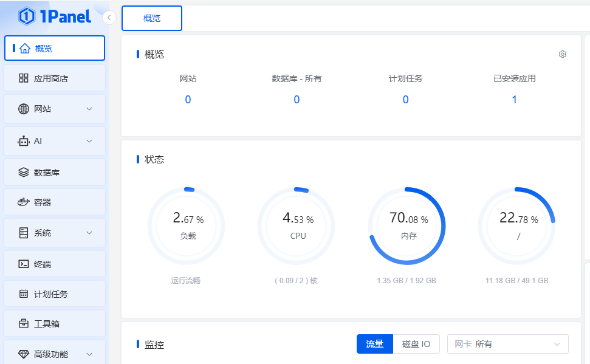Open the overview settings gear icon

(563, 54)
